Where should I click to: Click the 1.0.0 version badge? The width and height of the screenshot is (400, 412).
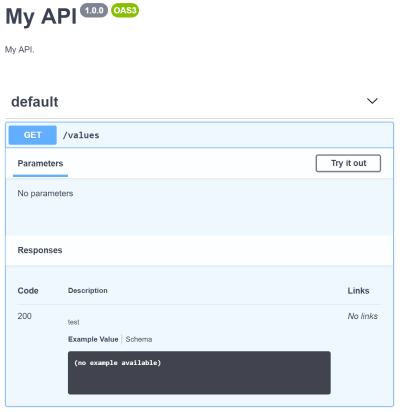tap(94, 10)
